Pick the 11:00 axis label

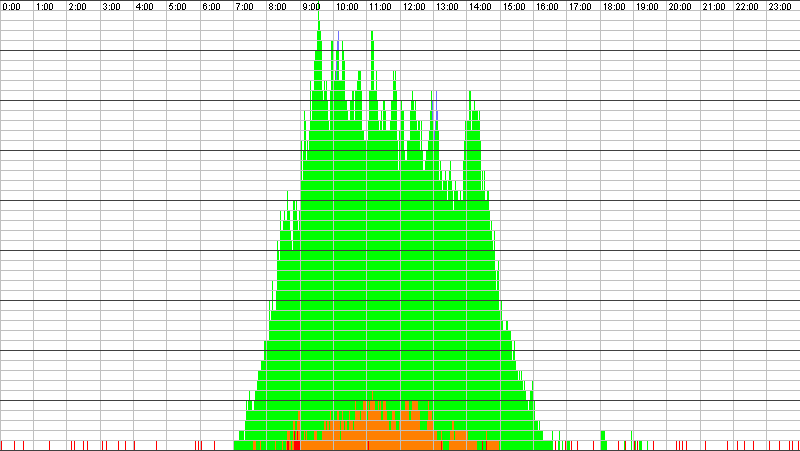click(x=380, y=7)
